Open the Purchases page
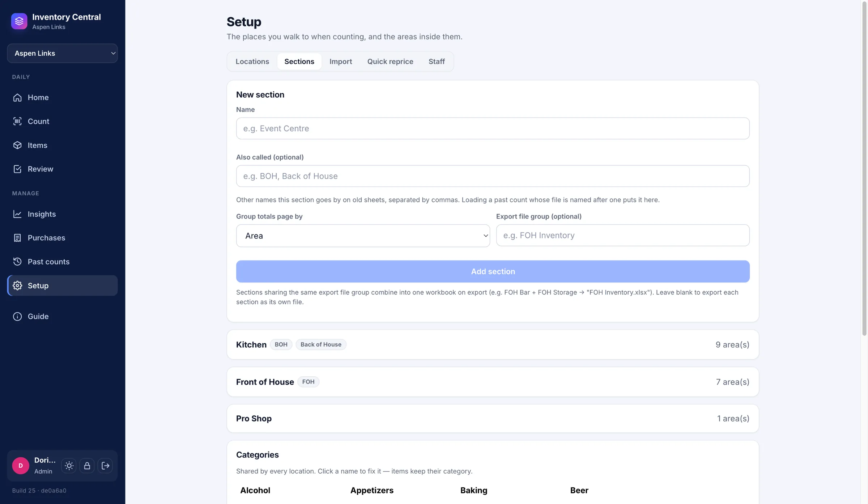The height and width of the screenshot is (504, 868). pyautogui.click(x=62, y=238)
